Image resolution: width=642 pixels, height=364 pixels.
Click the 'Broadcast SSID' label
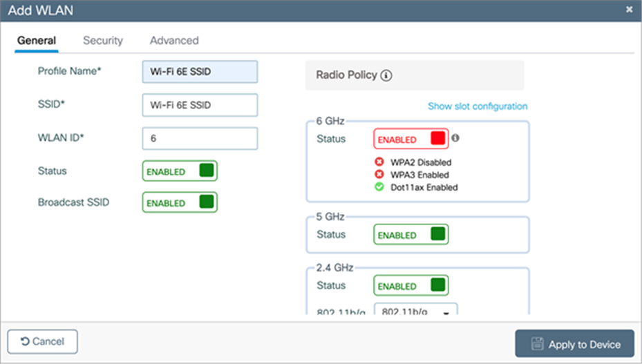[73, 202]
